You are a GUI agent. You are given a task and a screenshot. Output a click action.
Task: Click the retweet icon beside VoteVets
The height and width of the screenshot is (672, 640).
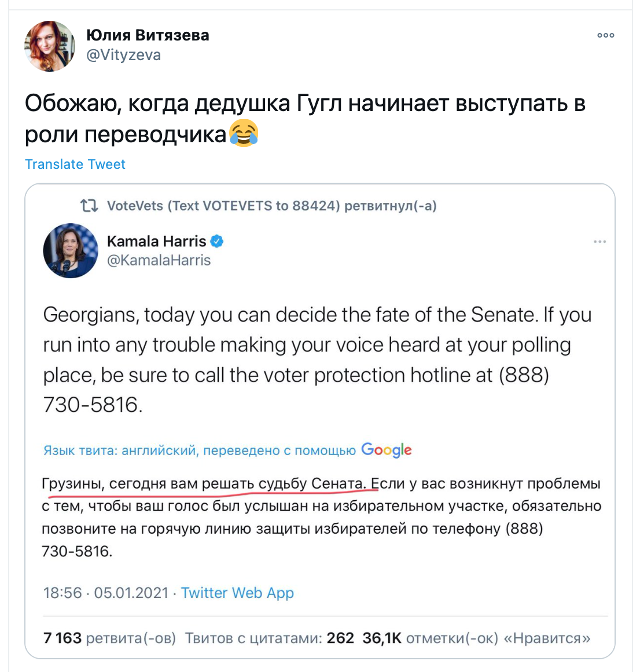point(89,206)
